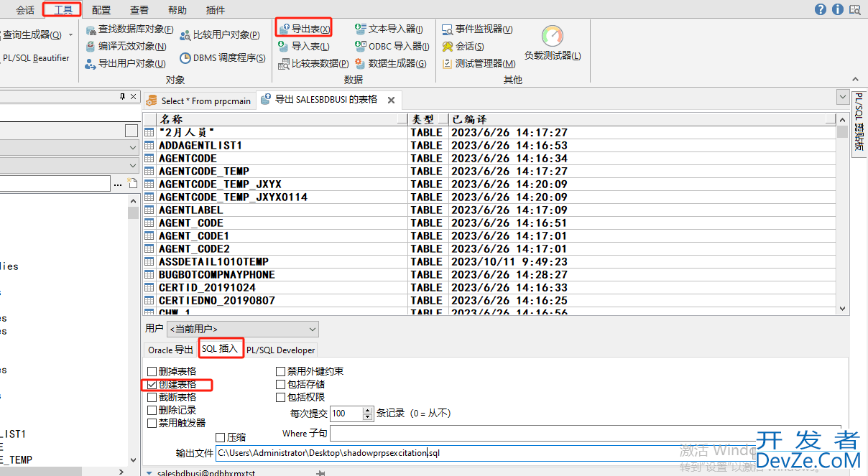Sort by the 名称 column header
The image size is (868, 476).
[x=282, y=119]
